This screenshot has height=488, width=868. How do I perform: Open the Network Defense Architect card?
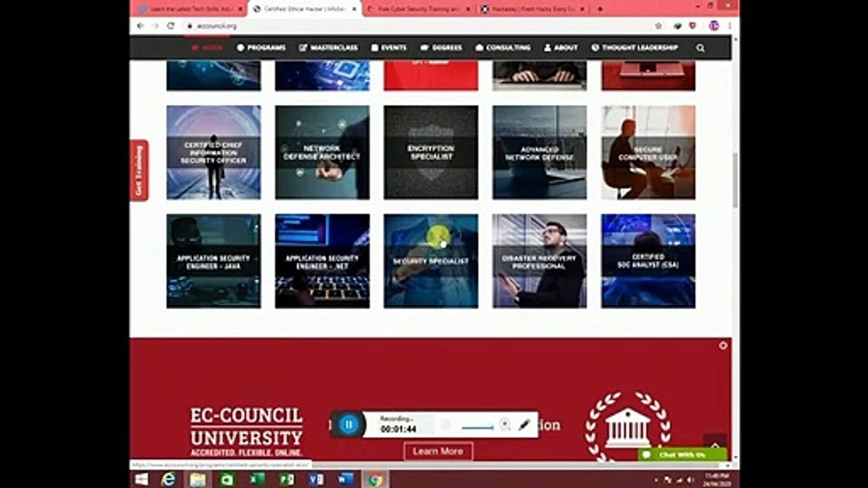click(x=322, y=152)
